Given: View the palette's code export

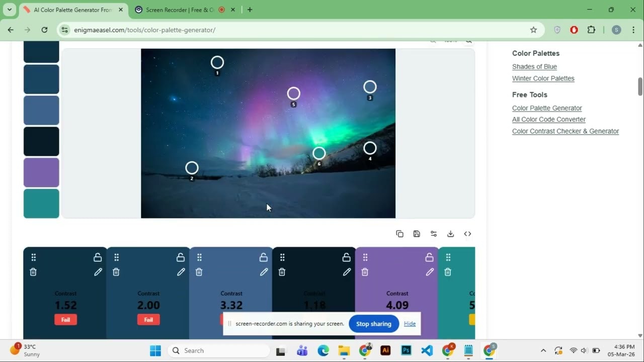Looking at the screenshot, I should point(467,233).
